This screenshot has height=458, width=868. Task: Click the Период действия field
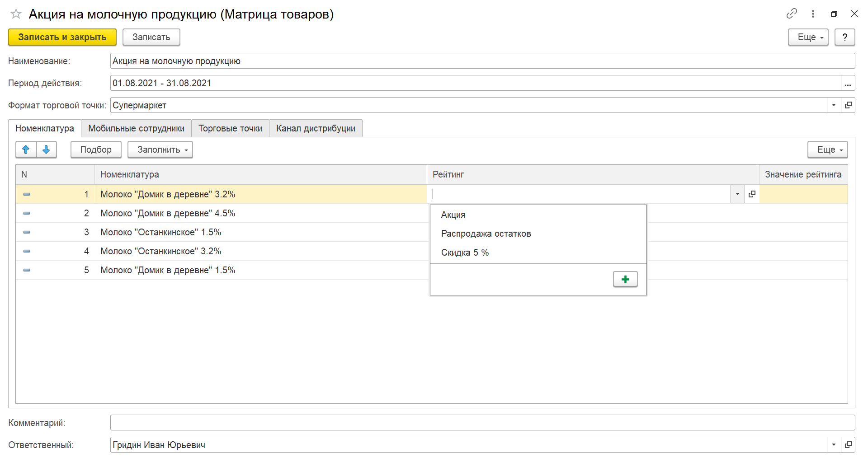(476, 83)
